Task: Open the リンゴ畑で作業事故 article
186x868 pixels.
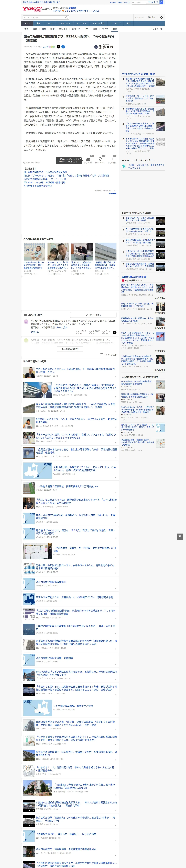Action: tap(73, 706)
